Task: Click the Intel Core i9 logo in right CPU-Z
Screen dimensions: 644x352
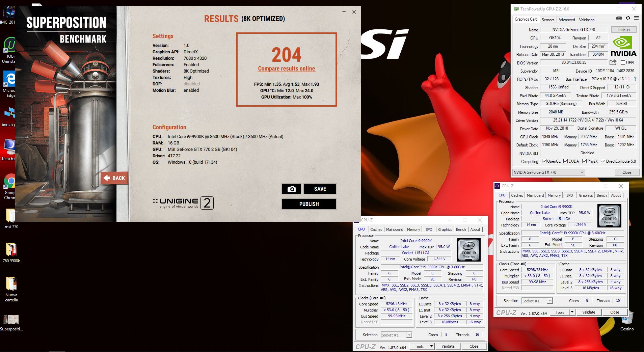Action: (x=609, y=215)
